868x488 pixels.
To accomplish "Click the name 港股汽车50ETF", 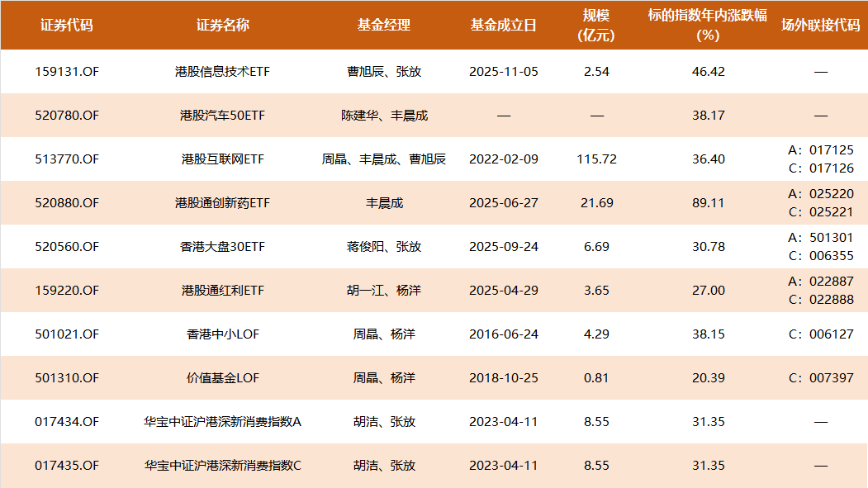I will (222, 116).
